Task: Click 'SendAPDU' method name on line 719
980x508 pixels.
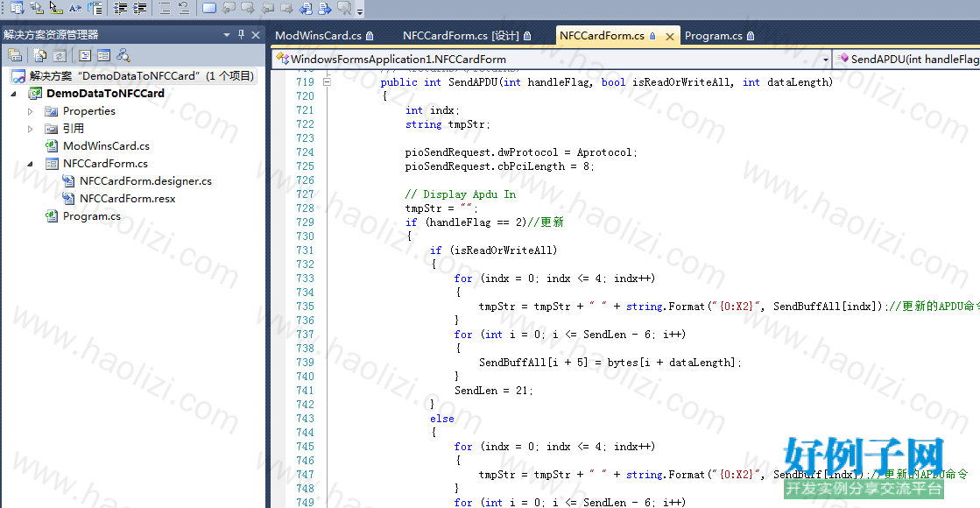Action: pos(473,81)
